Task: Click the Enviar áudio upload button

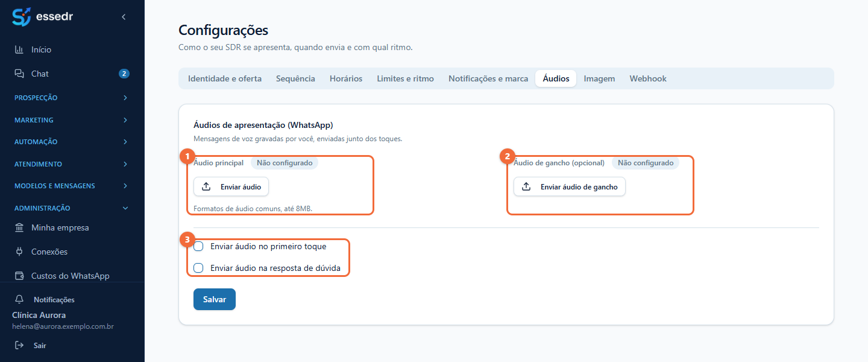Action: pos(231,187)
